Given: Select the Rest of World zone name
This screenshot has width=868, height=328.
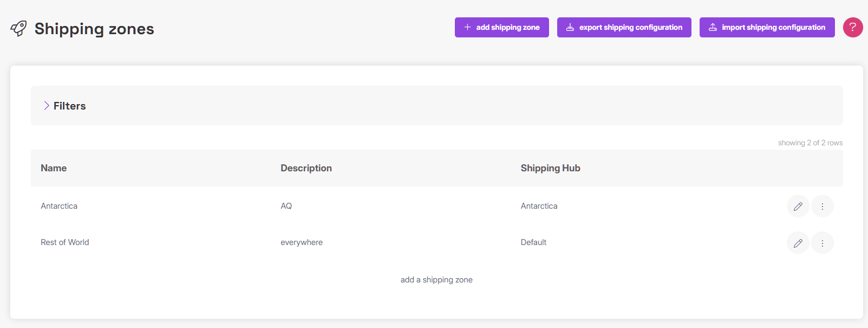Looking at the screenshot, I should tap(65, 242).
